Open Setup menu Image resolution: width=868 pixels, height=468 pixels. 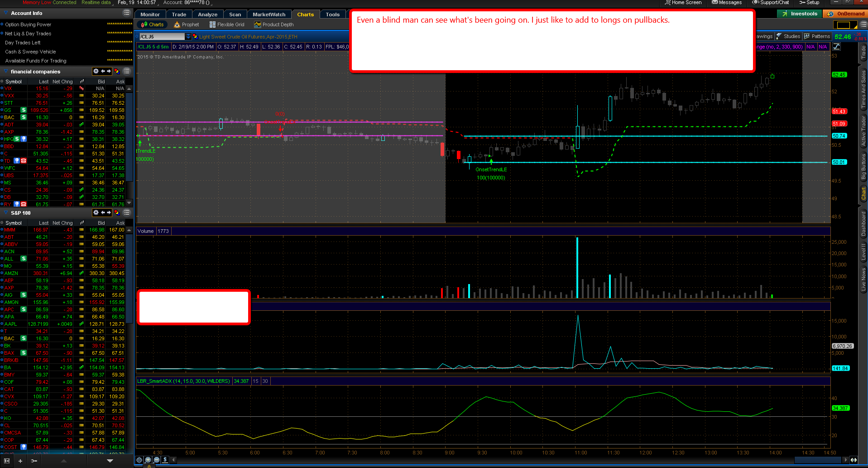[809, 3]
